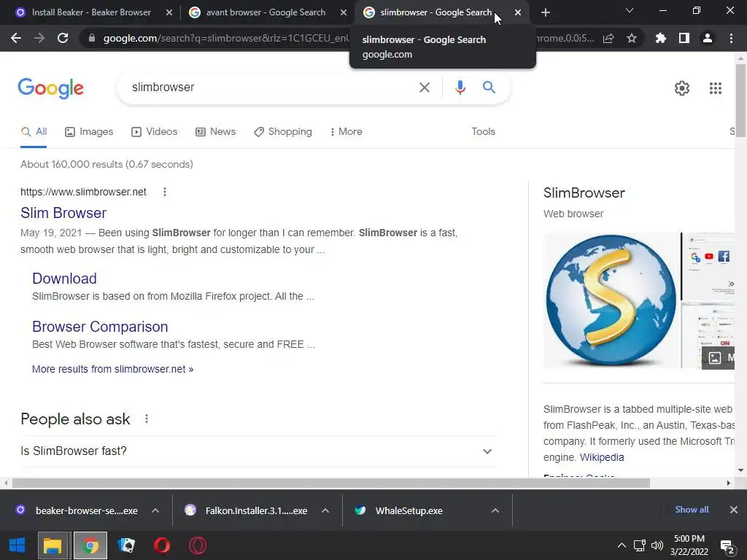Open File Explorer from taskbar
Viewport: 747px width, 560px height.
53,545
